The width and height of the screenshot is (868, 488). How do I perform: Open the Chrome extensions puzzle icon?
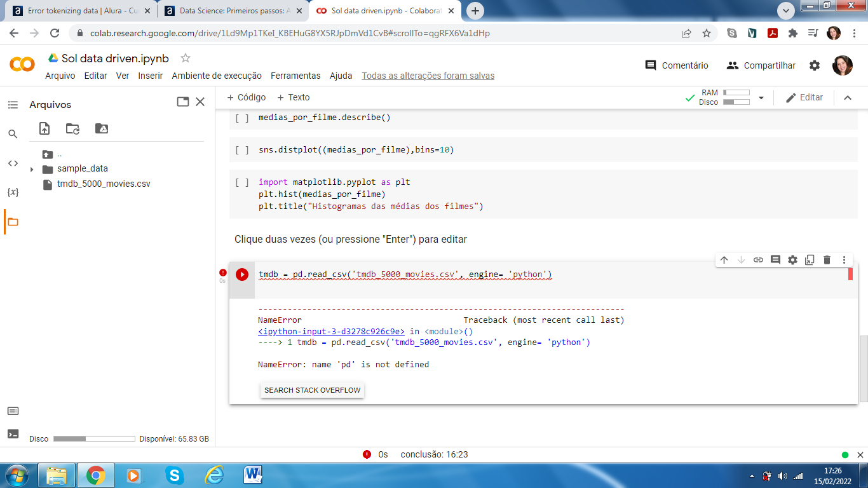792,33
